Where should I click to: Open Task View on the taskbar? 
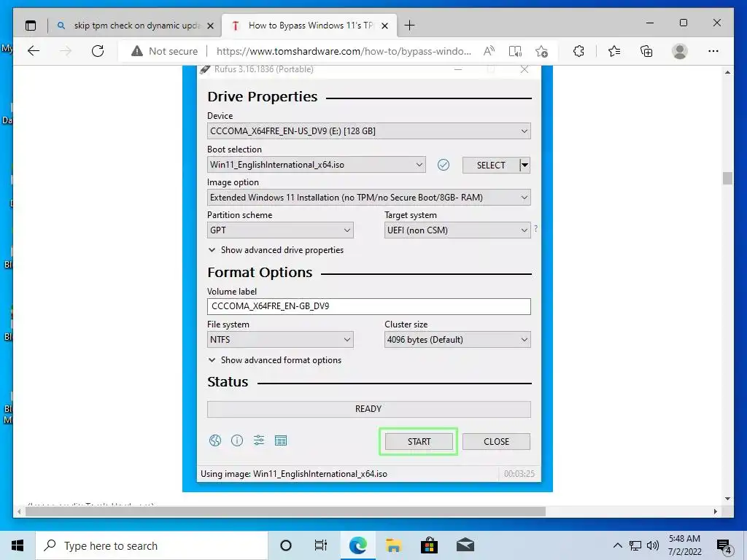(x=321, y=545)
